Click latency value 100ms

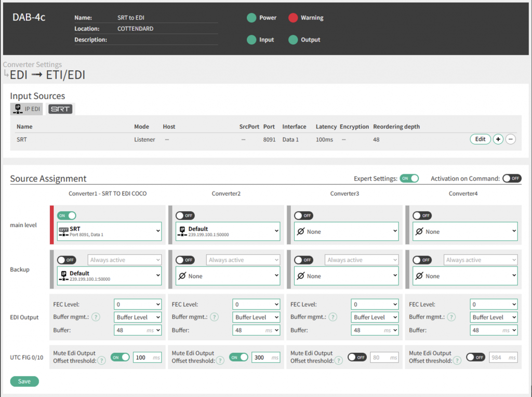pyautogui.click(x=324, y=139)
